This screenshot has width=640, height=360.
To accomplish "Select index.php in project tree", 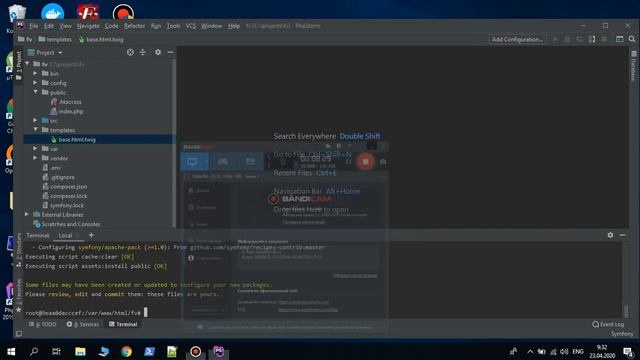I will pos(67,111).
